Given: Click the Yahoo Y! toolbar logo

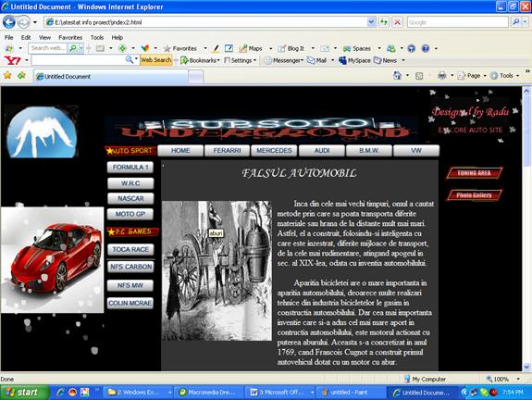Looking at the screenshot, I should point(13,60).
